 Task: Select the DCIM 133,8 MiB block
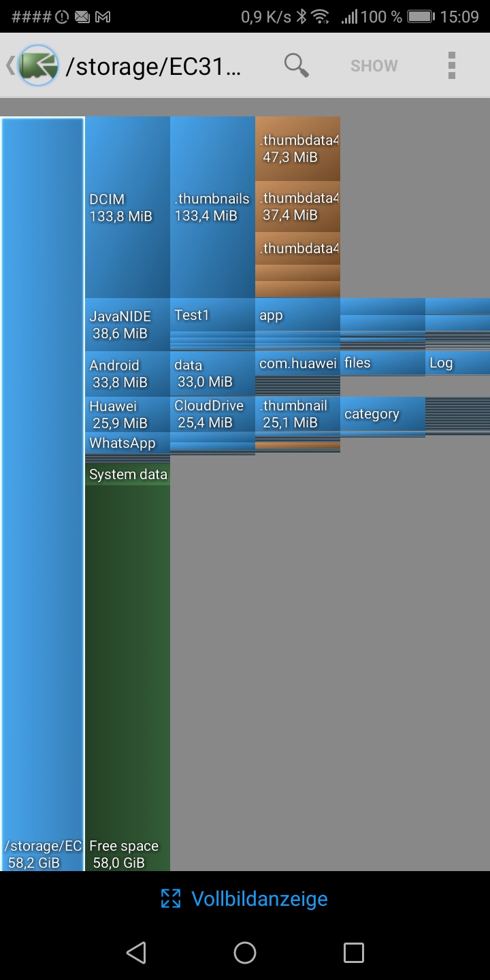coord(127,208)
